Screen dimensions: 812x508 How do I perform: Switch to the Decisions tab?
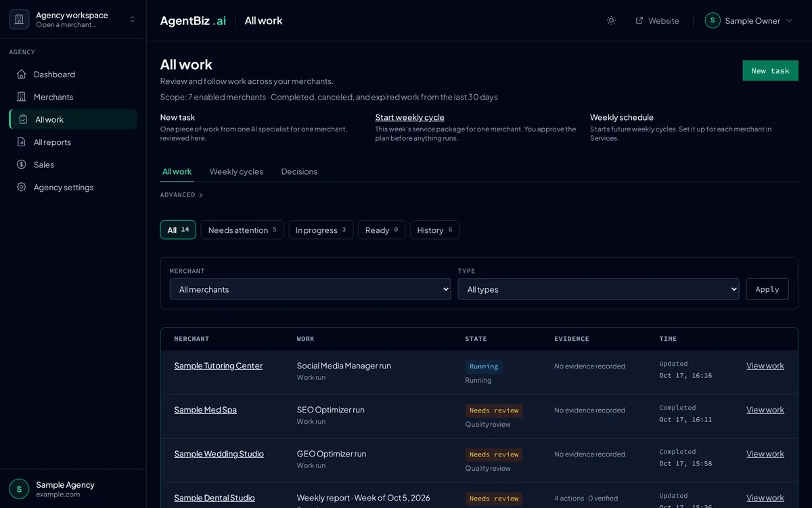(299, 171)
